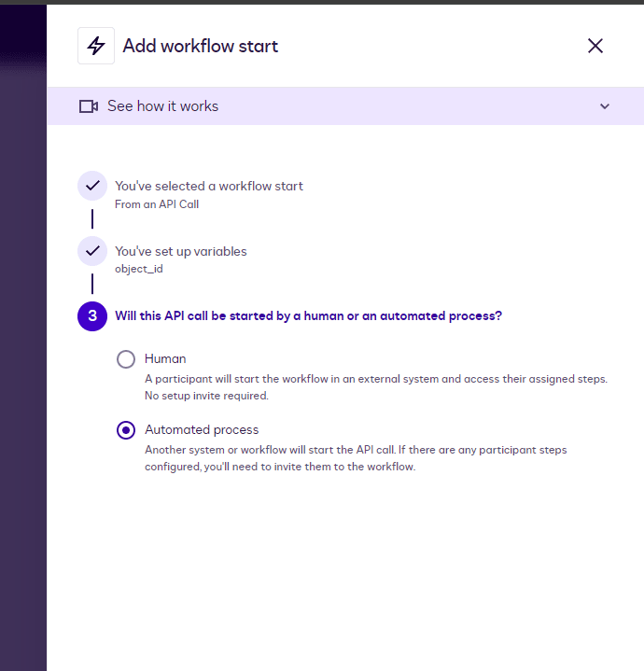Click the object_id variable text
Image resolution: width=644 pixels, height=671 pixels.
140,270
